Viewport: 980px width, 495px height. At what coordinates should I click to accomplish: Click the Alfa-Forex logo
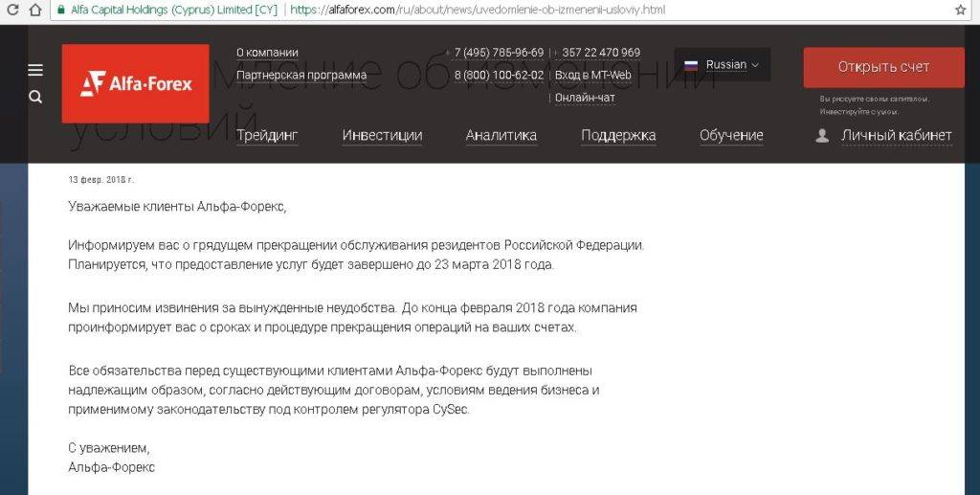(x=136, y=83)
